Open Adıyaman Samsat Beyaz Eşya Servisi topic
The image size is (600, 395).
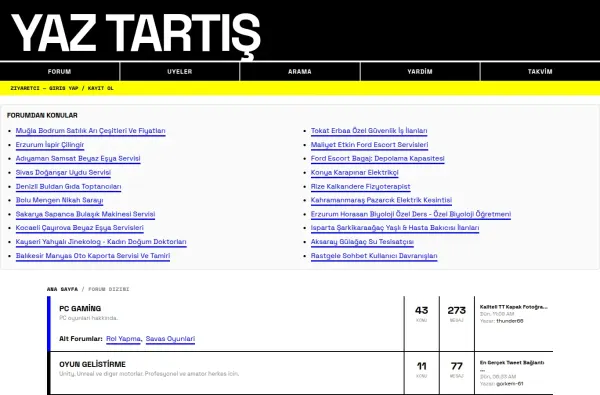coord(78,158)
